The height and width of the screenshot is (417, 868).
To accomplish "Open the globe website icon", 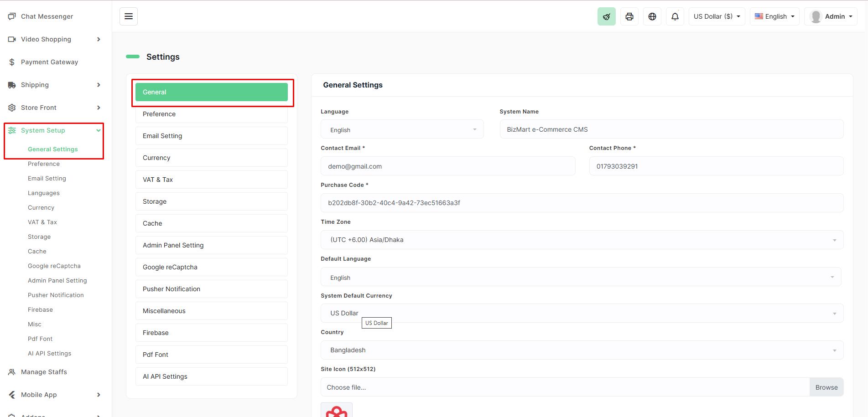I will 652,16.
